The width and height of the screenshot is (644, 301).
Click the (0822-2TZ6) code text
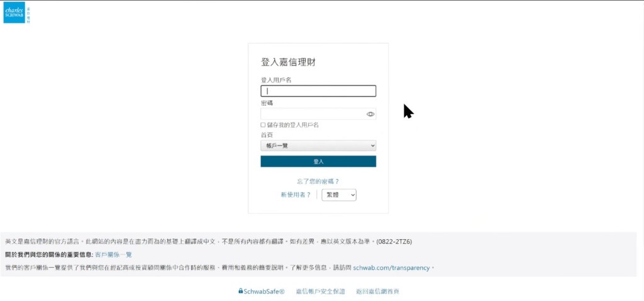coord(394,242)
